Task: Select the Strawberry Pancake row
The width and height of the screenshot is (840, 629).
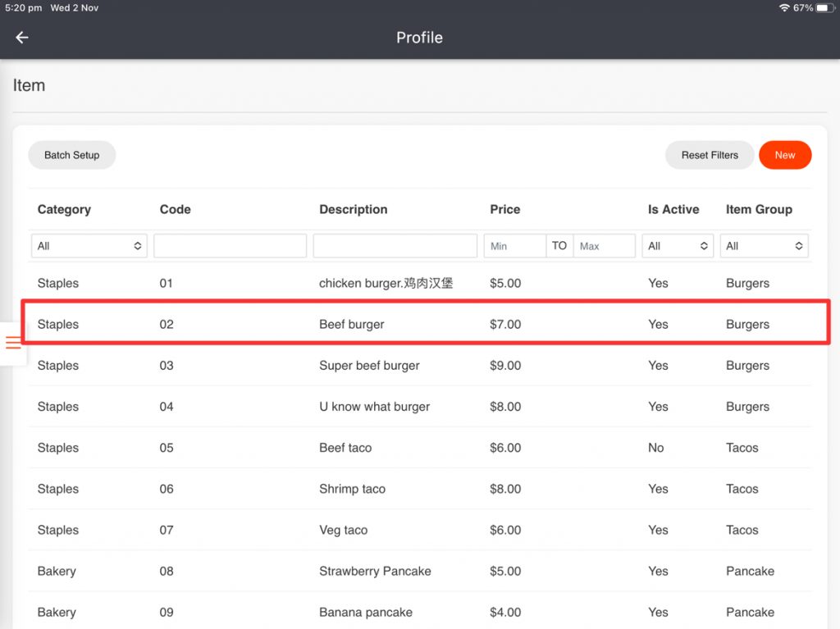Action: click(x=375, y=572)
